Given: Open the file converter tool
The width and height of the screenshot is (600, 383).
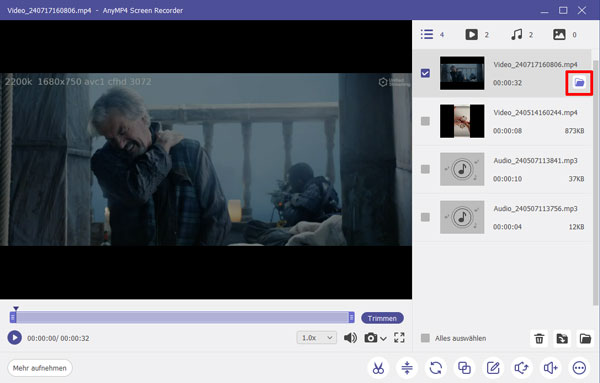Looking at the screenshot, I should click(435, 368).
